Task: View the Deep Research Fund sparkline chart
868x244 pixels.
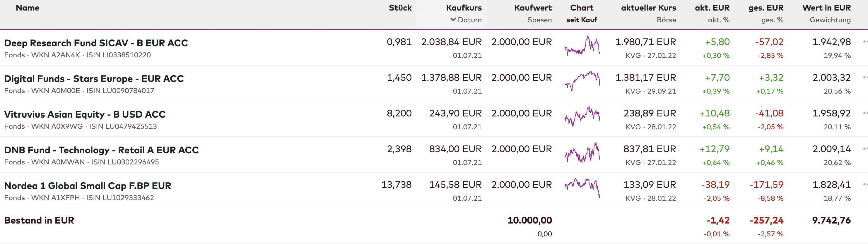Action: coord(582,46)
